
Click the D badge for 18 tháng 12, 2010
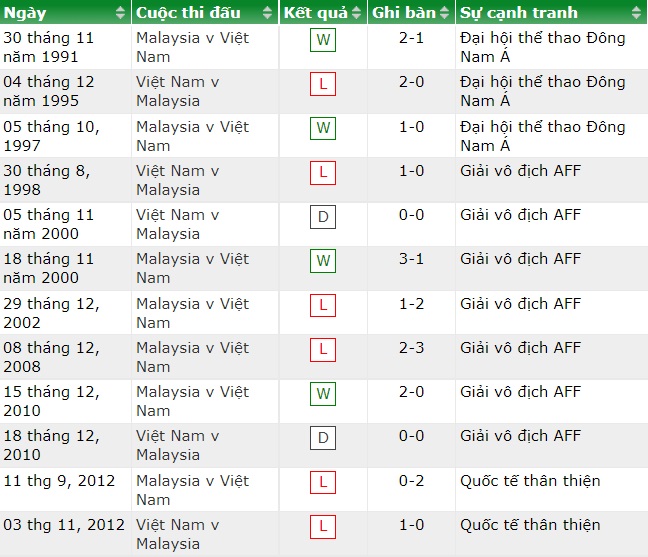pyautogui.click(x=323, y=438)
